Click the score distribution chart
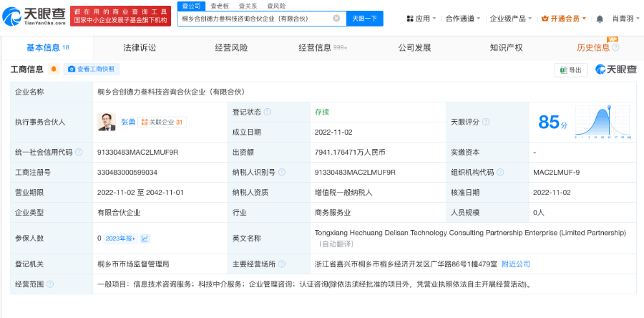Image resolution: width=644 pixels, height=318 pixels. click(602, 122)
